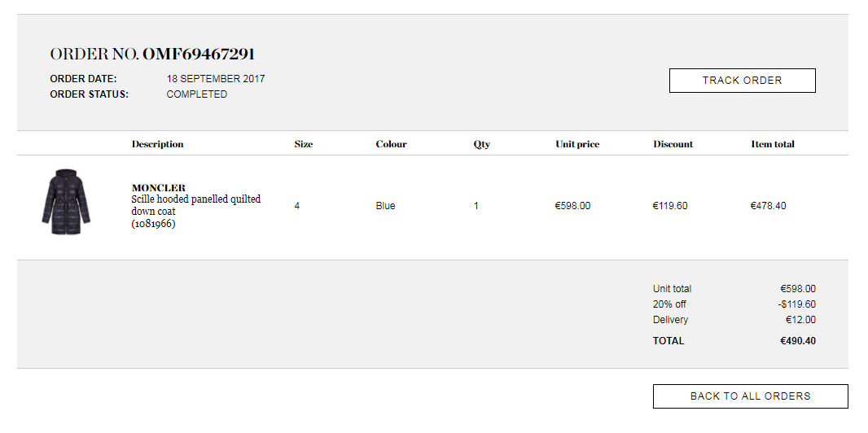Open the Moncler coat product thumbnail
868x433 pixels.
66,203
